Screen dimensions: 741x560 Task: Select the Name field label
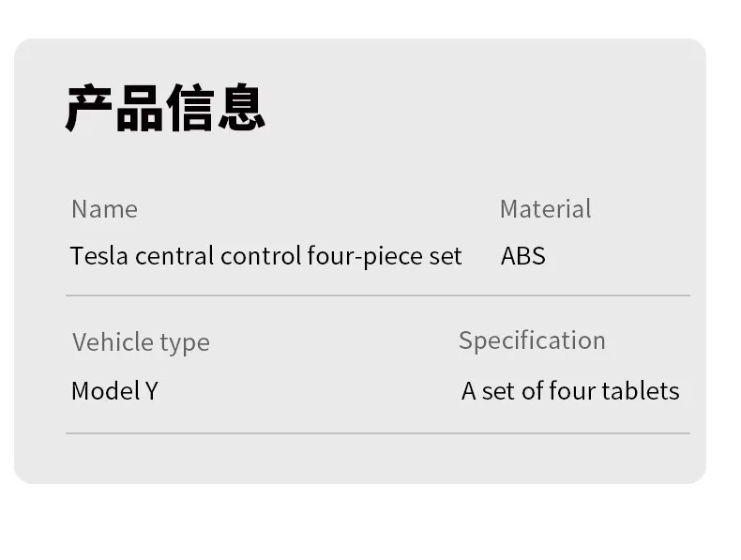tap(104, 209)
